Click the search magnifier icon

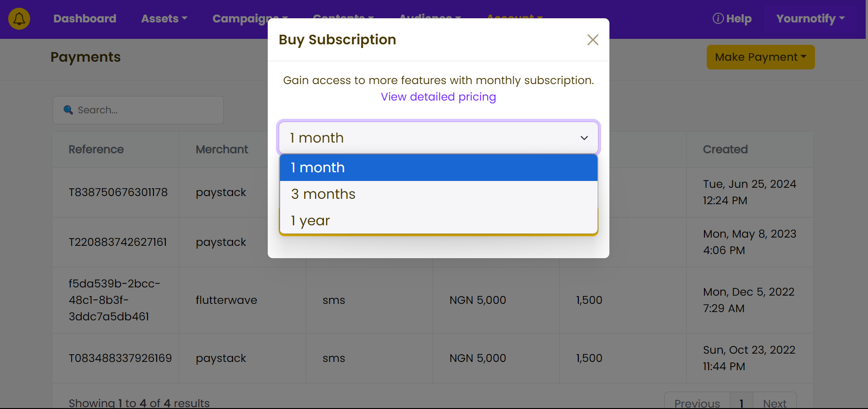(x=68, y=110)
